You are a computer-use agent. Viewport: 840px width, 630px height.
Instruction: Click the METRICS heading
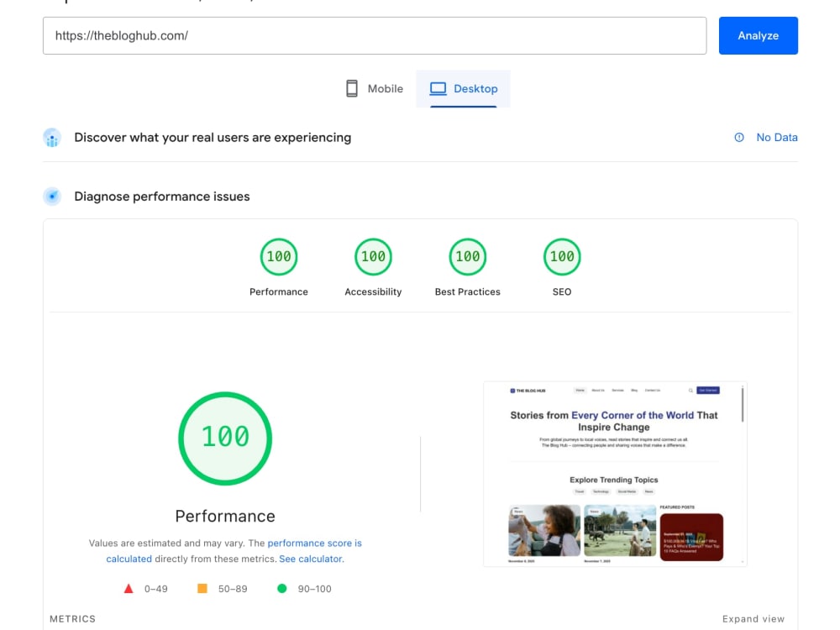72,619
